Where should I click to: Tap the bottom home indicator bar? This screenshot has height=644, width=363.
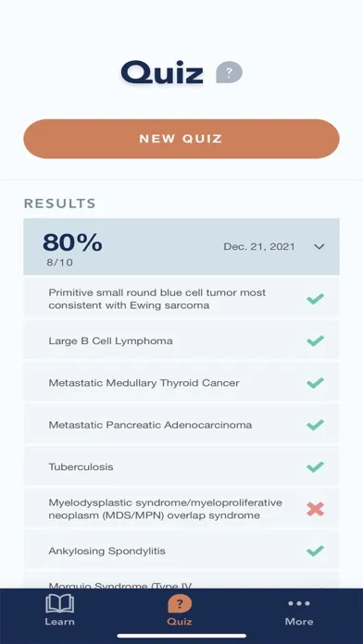[x=181, y=636]
